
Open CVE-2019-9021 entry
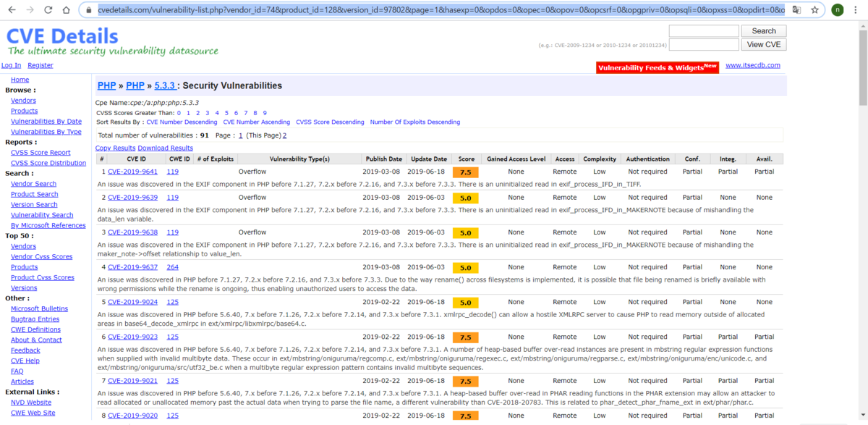pyautogui.click(x=132, y=381)
